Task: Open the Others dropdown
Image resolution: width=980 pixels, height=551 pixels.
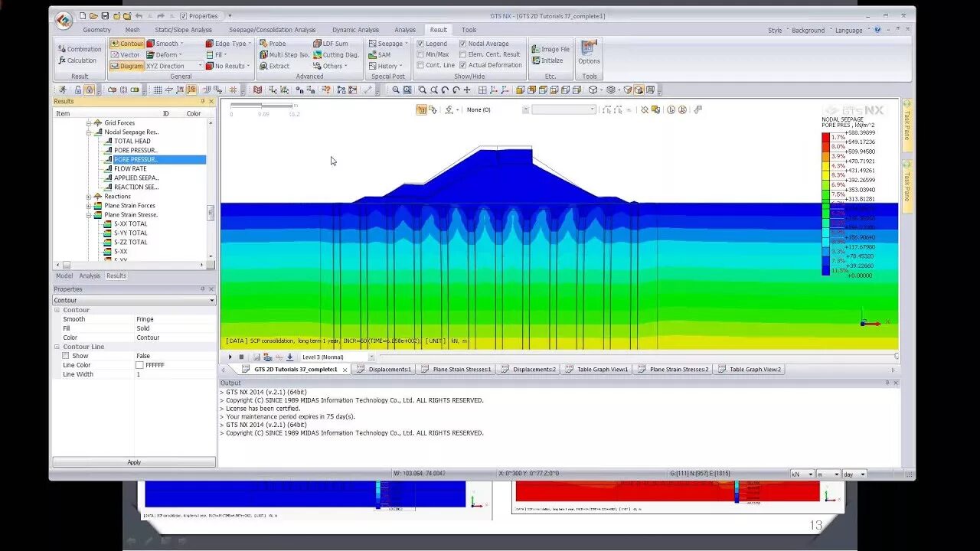Action: (330, 66)
